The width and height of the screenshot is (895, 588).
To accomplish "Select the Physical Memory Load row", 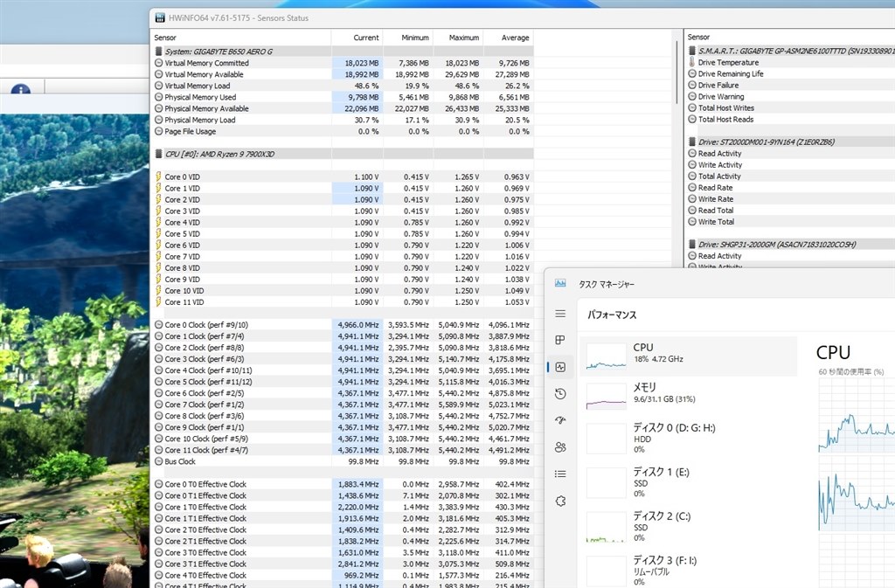I will [x=342, y=120].
